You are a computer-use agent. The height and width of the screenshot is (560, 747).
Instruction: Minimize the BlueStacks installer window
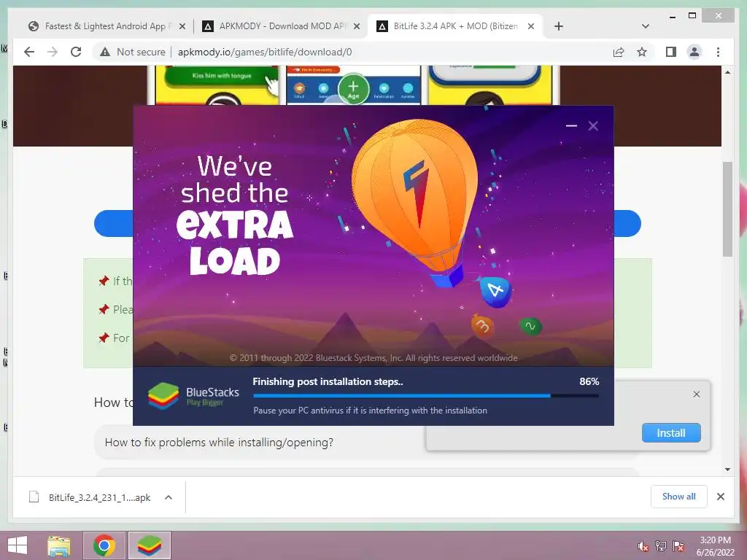click(571, 125)
